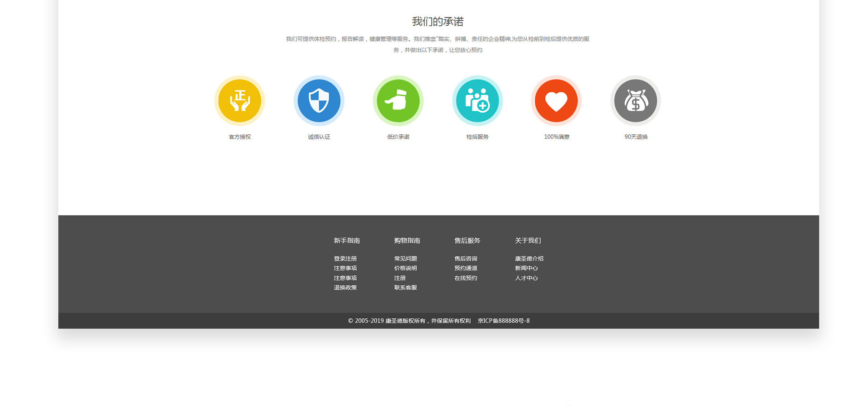The image size is (868, 406).
Task: Open the 康圣德介绍 link
Action: click(529, 259)
